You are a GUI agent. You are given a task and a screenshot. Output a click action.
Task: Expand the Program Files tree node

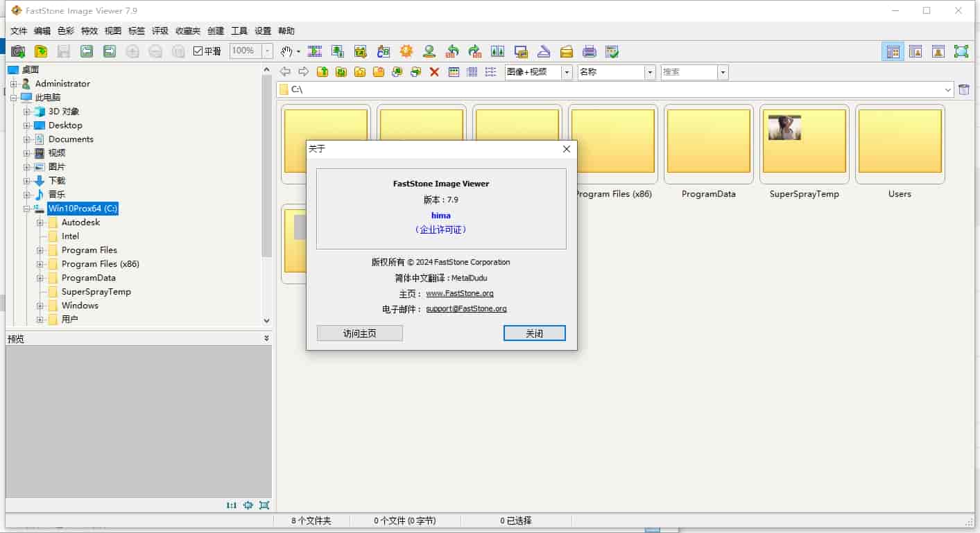tap(40, 250)
